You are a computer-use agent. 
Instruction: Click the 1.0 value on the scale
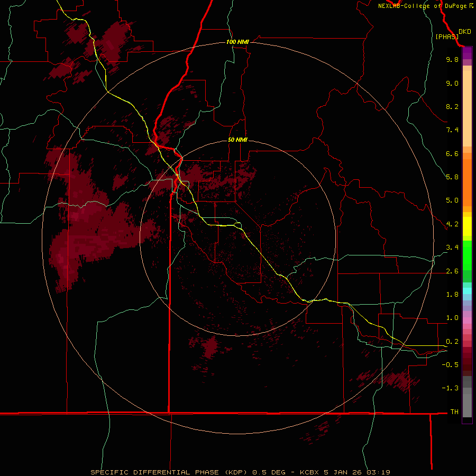[452, 318]
